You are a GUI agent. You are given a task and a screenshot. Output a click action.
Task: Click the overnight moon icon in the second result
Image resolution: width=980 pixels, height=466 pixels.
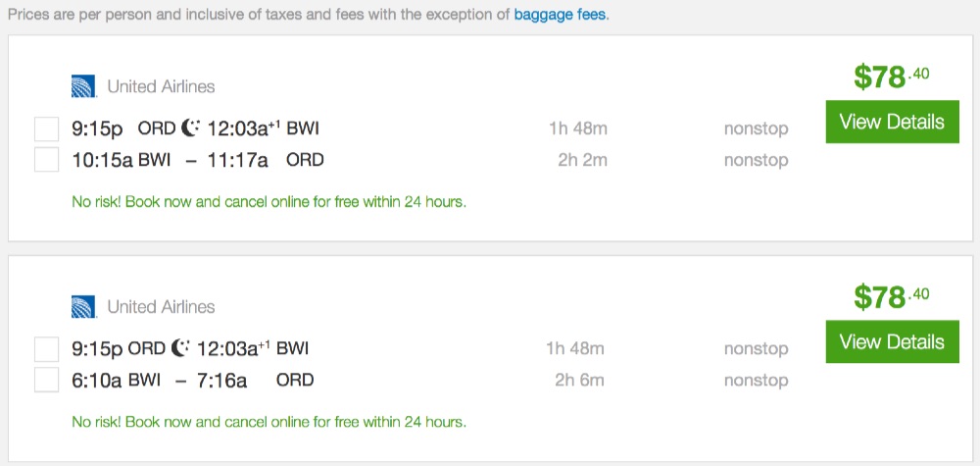(x=181, y=348)
